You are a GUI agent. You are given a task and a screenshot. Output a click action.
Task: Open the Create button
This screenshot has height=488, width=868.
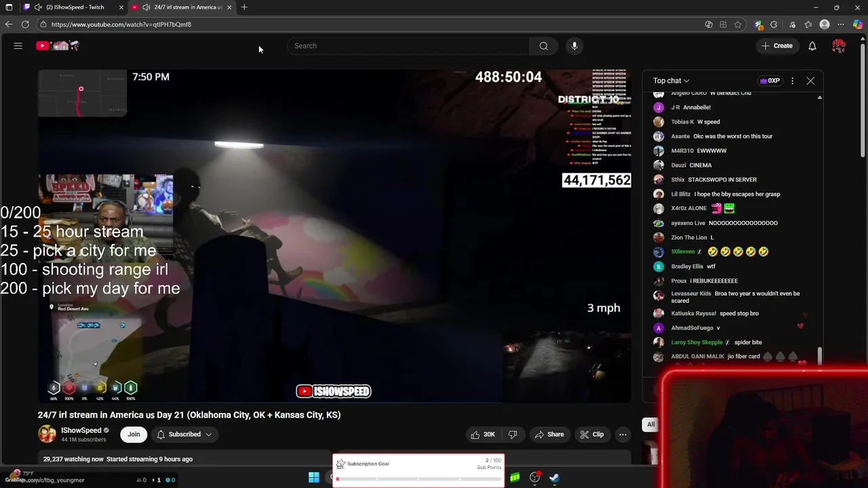pyautogui.click(x=776, y=46)
